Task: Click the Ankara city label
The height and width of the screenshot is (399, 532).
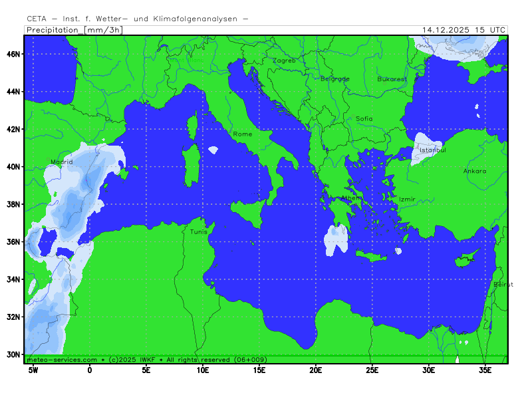Action: point(475,171)
